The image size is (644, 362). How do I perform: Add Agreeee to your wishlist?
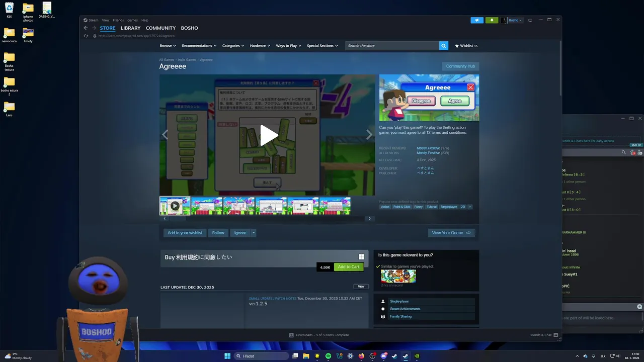[x=185, y=233]
